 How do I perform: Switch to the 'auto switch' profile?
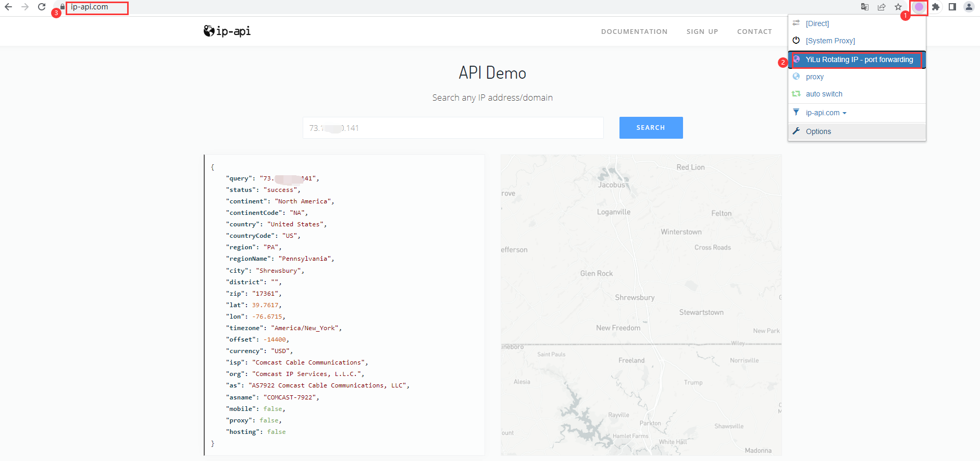857,94
